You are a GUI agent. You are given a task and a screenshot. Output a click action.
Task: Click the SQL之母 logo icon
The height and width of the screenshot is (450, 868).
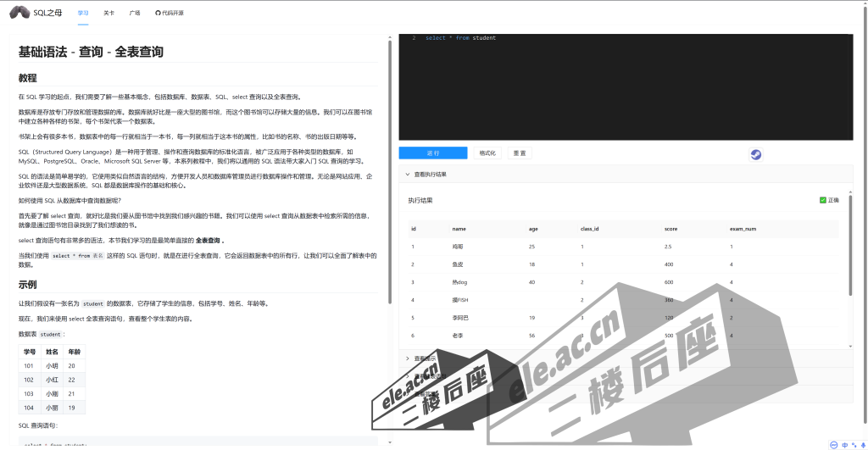point(19,12)
